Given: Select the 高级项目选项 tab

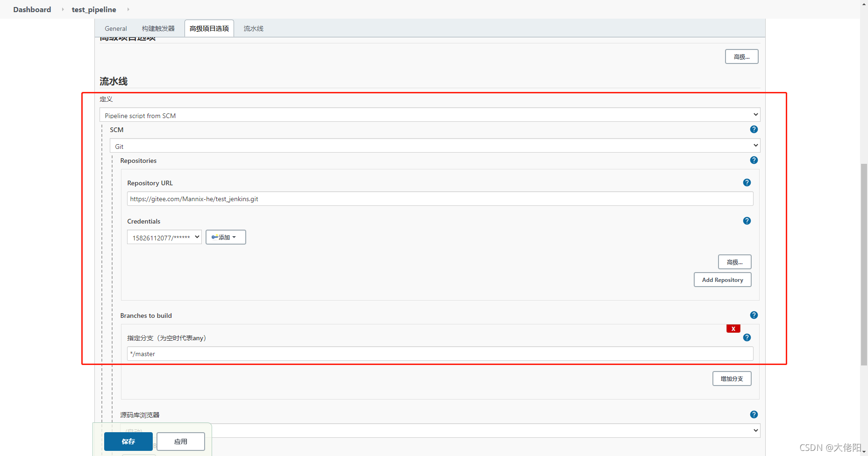Looking at the screenshot, I should click(209, 28).
